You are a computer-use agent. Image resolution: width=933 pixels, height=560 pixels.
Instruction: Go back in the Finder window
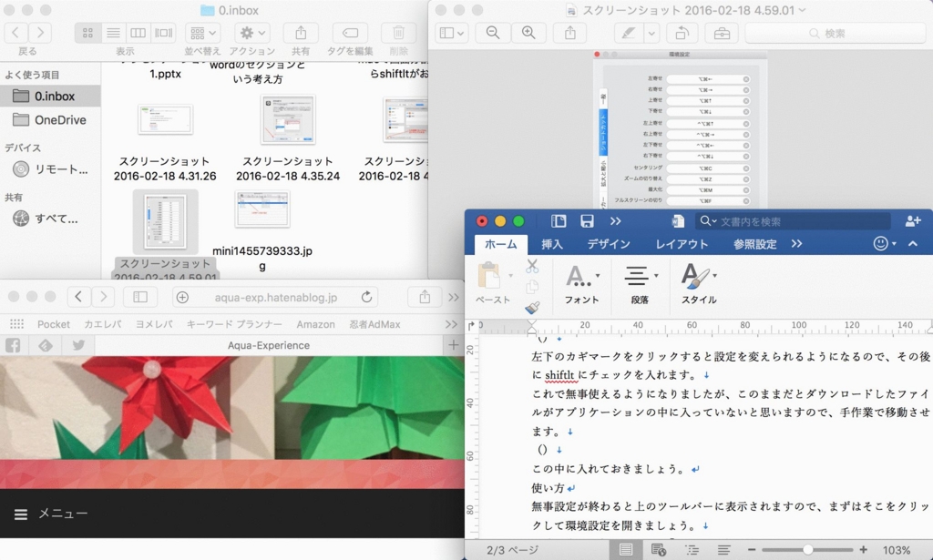pyautogui.click(x=16, y=32)
